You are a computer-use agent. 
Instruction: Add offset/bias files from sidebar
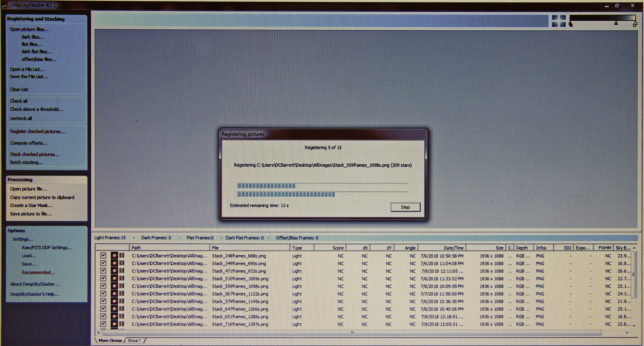(39, 59)
